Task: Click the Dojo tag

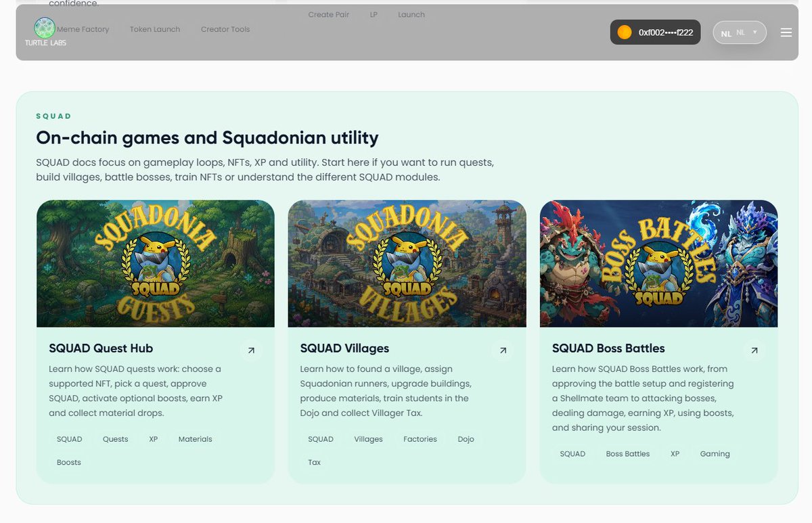Action: [466, 439]
